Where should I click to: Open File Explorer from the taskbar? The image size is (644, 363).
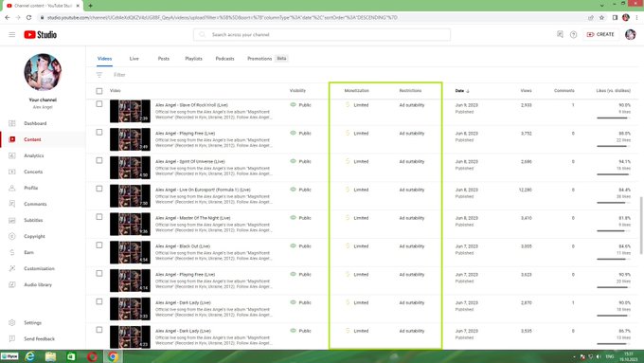50,356
